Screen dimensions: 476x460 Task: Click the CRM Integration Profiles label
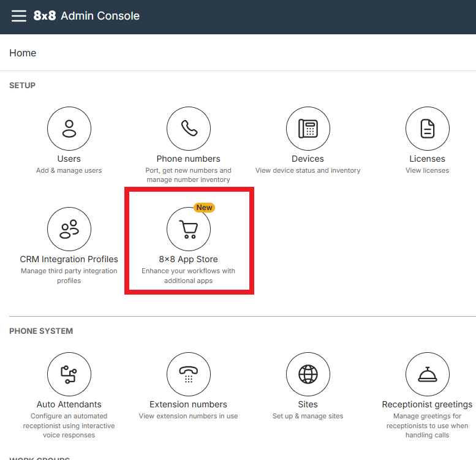point(69,259)
